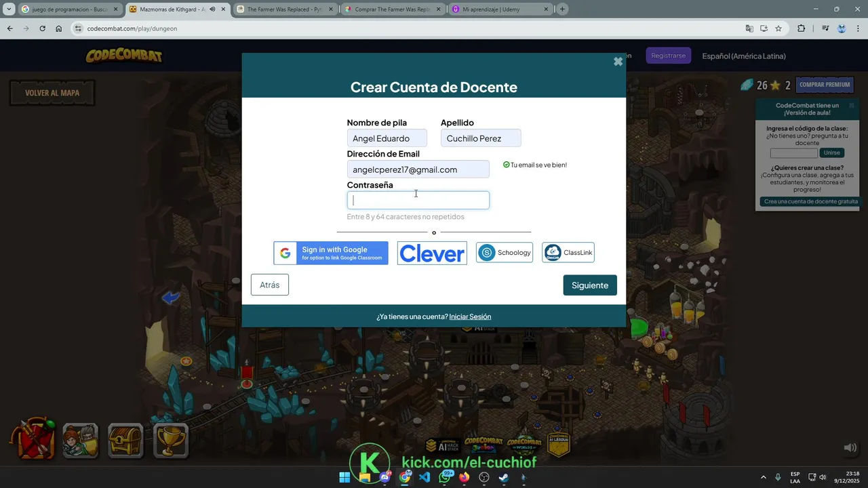This screenshot has width=868, height=488.
Task: Click the Comprar Premium button
Action: (825, 85)
